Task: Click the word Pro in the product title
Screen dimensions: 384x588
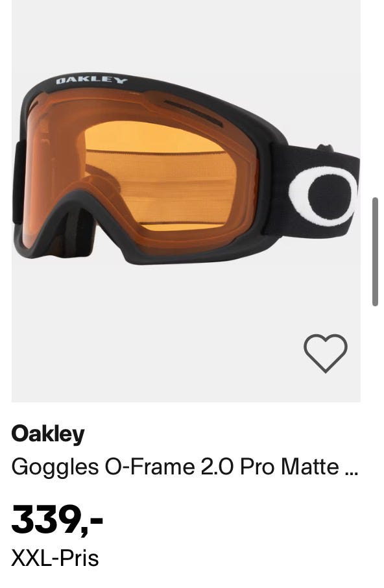Action: (x=257, y=467)
